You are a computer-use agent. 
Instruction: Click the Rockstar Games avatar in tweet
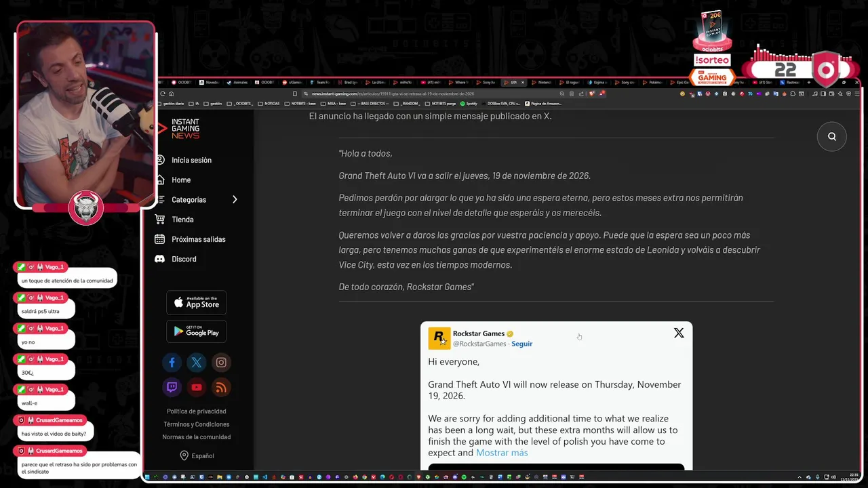tap(439, 338)
